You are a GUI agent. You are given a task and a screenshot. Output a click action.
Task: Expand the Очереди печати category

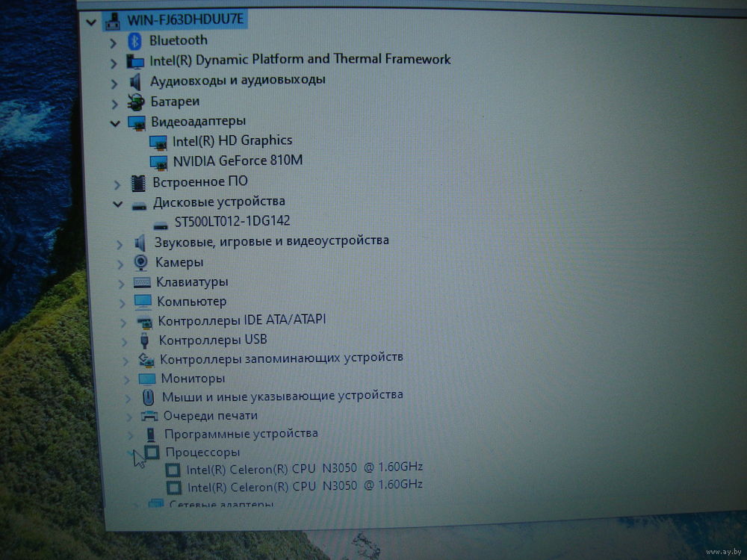click(129, 417)
